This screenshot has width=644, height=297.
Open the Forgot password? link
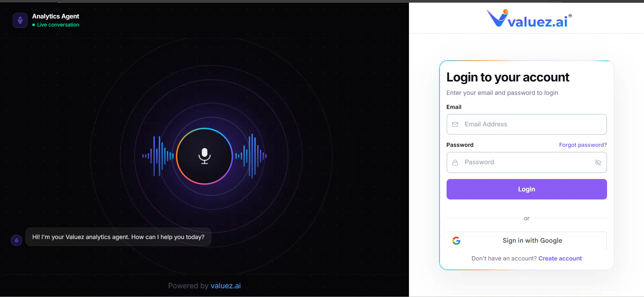[583, 145]
